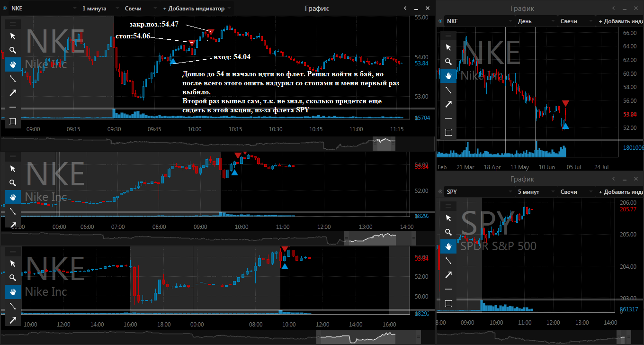Click the 861317 volume value on SPY chart
Image resolution: width=644 pixels, height=345 pixels.
click(x=628, y=309)
